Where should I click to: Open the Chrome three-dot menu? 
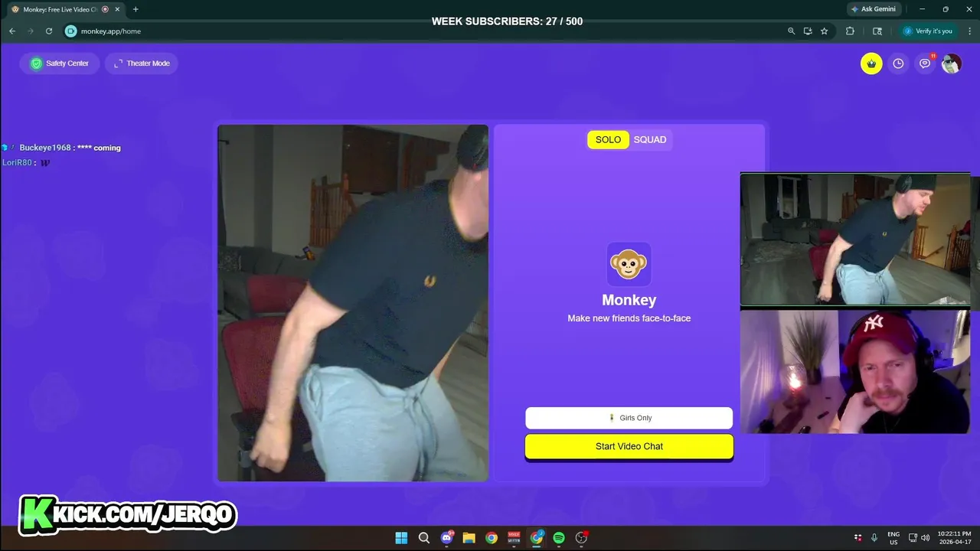click(x=969, y=31)
